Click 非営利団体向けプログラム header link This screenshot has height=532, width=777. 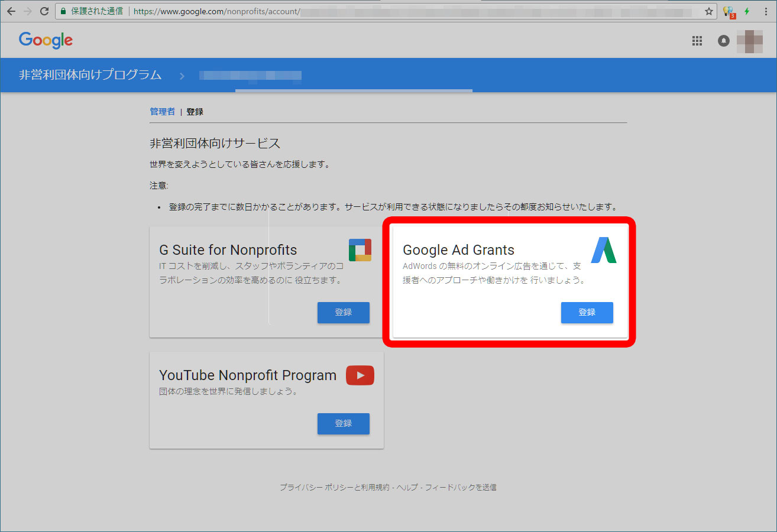pyautogui.click(x=90, y=75)
